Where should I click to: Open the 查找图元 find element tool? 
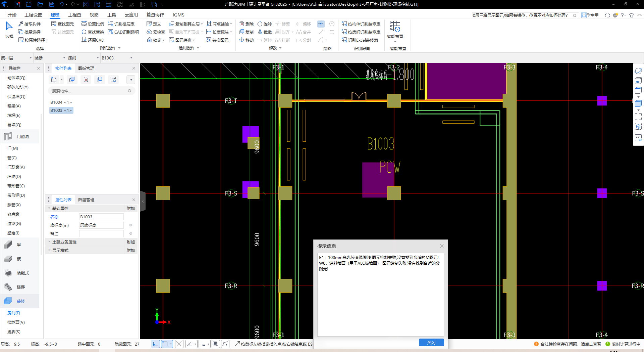62,24
